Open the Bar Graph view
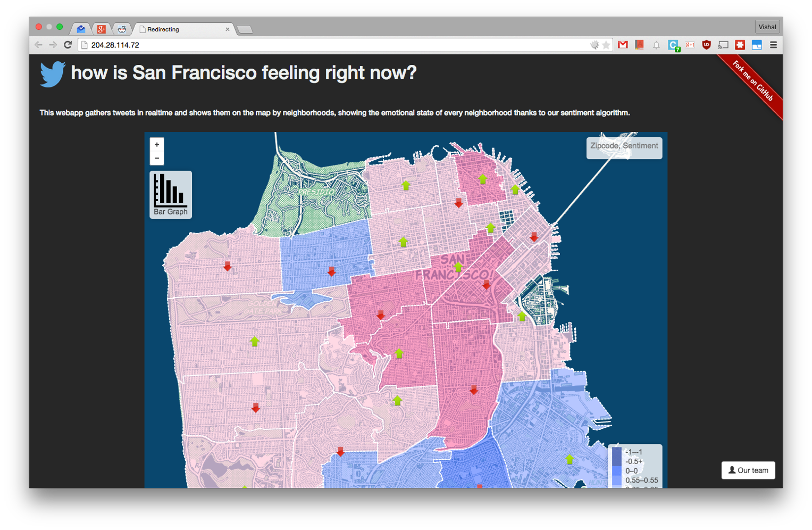This screenshot has width=812, height=530. pos(171,195)
